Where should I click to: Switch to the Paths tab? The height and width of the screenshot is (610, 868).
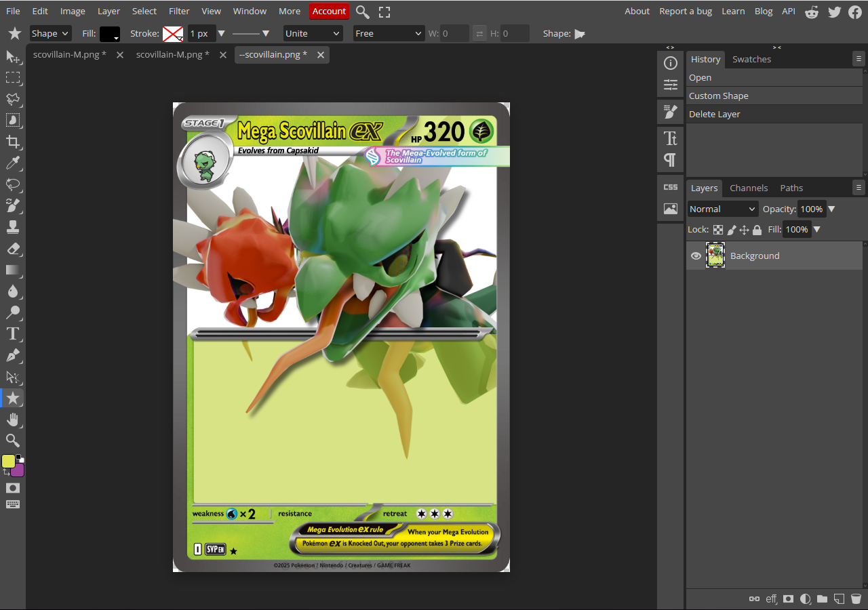pos(791,188)
